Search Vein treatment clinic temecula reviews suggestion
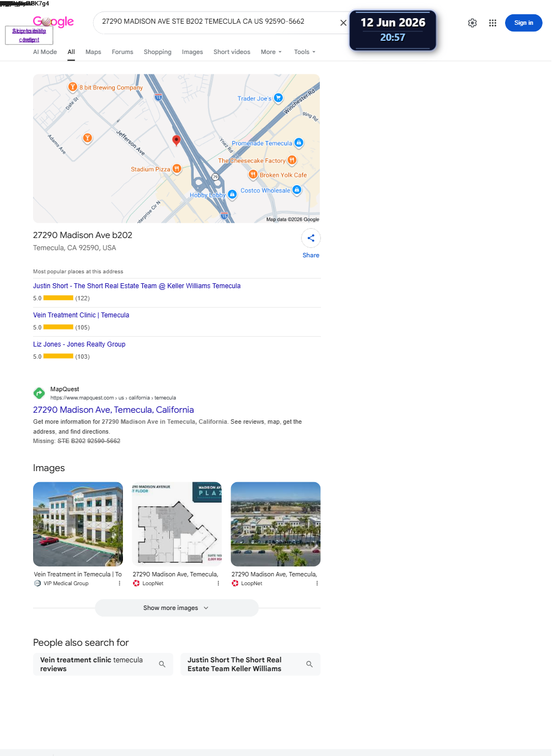558x756 pixels. (103, 665)
